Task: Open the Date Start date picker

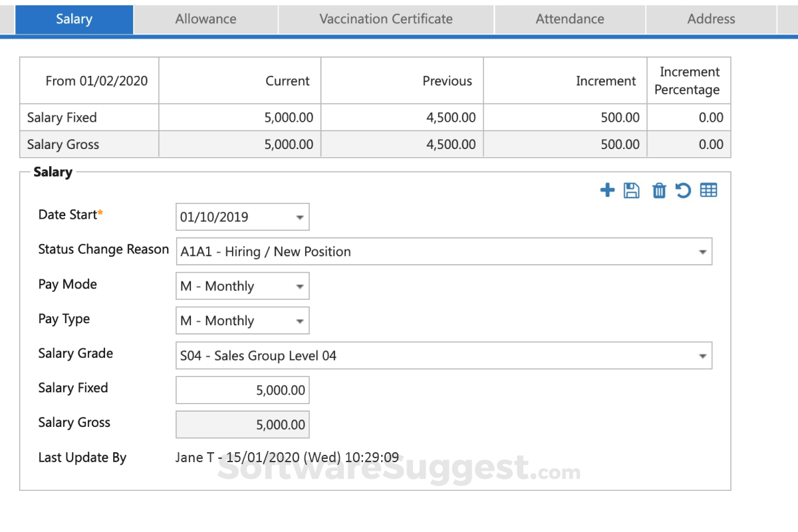Action: tap(296, 217)
